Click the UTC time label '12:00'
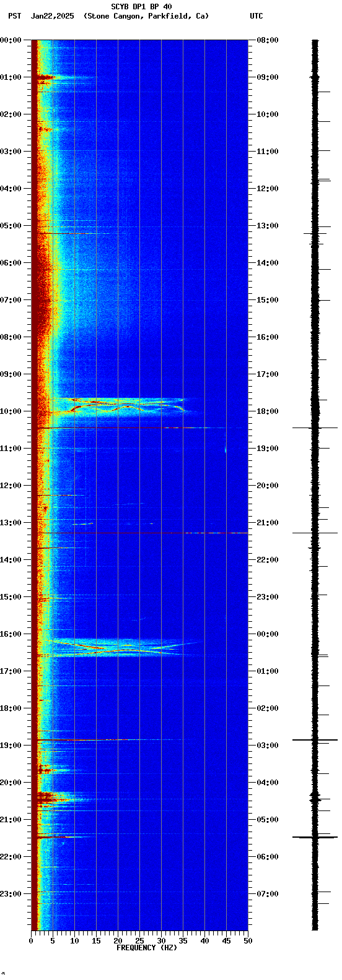Viewport: 342px width, 980px height. (x=268, y=189)
